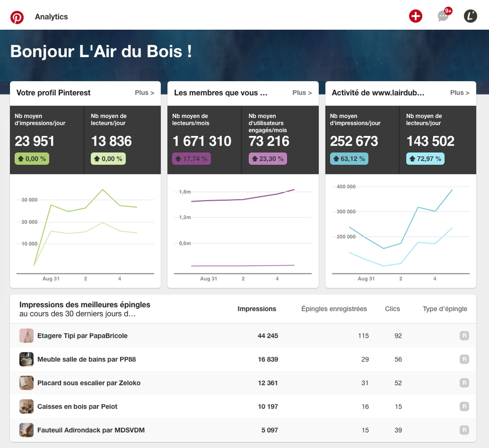The width and height of the screenshot is (489, 448).
Task: Click the 1 671 310 lecteurs per month stat
Action: [x=202, y=141]
